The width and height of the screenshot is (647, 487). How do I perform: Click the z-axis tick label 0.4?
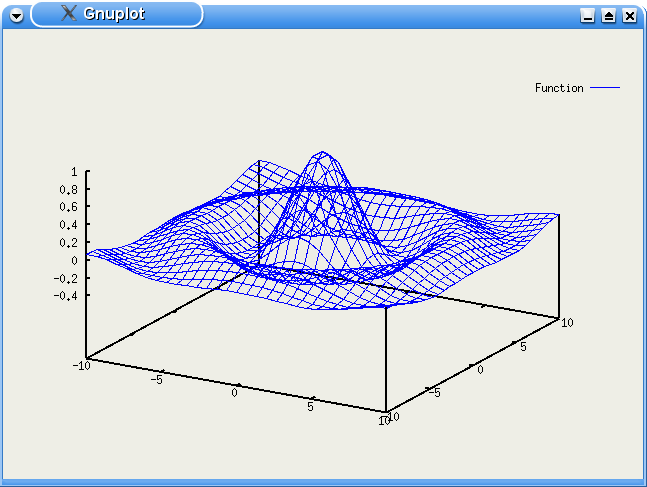pyautogui.click(x=68, y=225)
